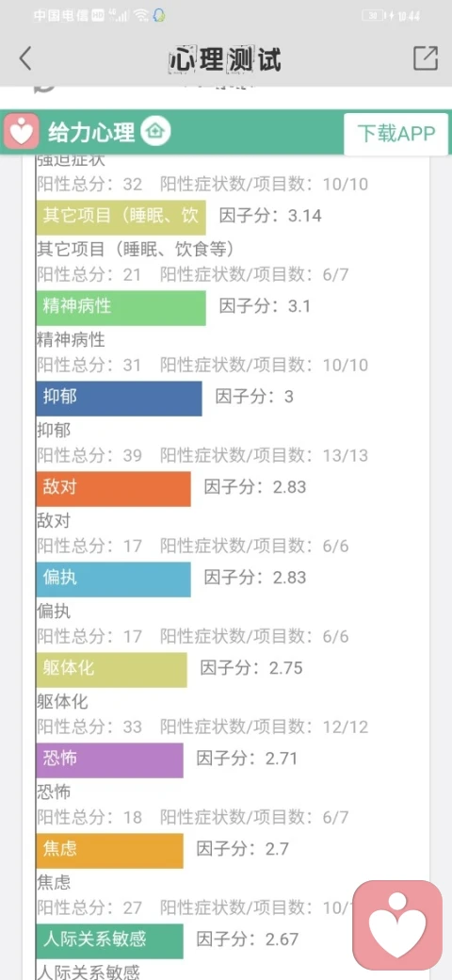The height and width of the screenshot is (980, 452).
Task: Click 因子分：3.14 score text
Action: (270, 216)
